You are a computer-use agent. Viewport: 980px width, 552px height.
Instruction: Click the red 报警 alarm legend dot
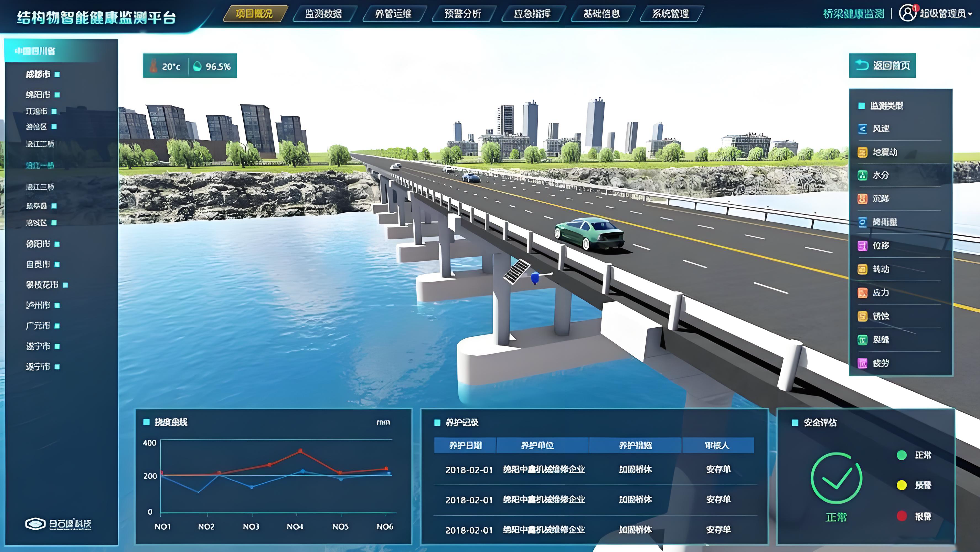click(901, 516)
